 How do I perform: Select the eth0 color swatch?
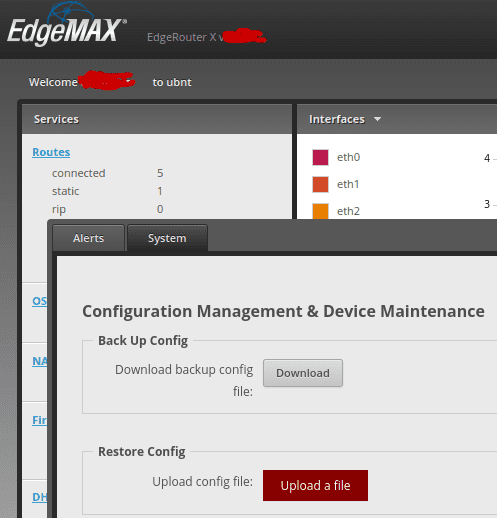(x=320, y=157)
